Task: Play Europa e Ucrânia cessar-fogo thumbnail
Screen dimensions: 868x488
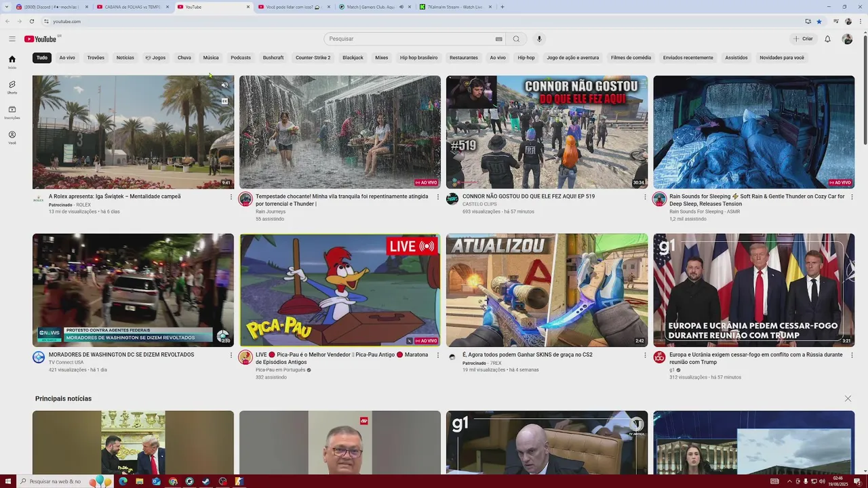Action: point(754,290)
